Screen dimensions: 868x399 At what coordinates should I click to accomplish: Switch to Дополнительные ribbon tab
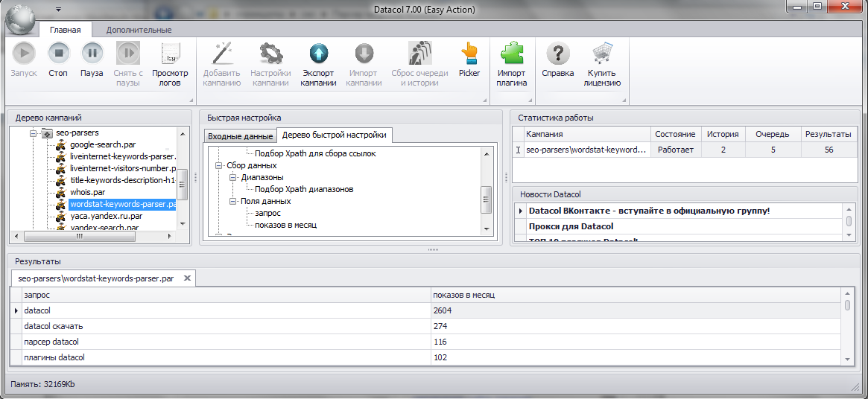pos(139,30)
